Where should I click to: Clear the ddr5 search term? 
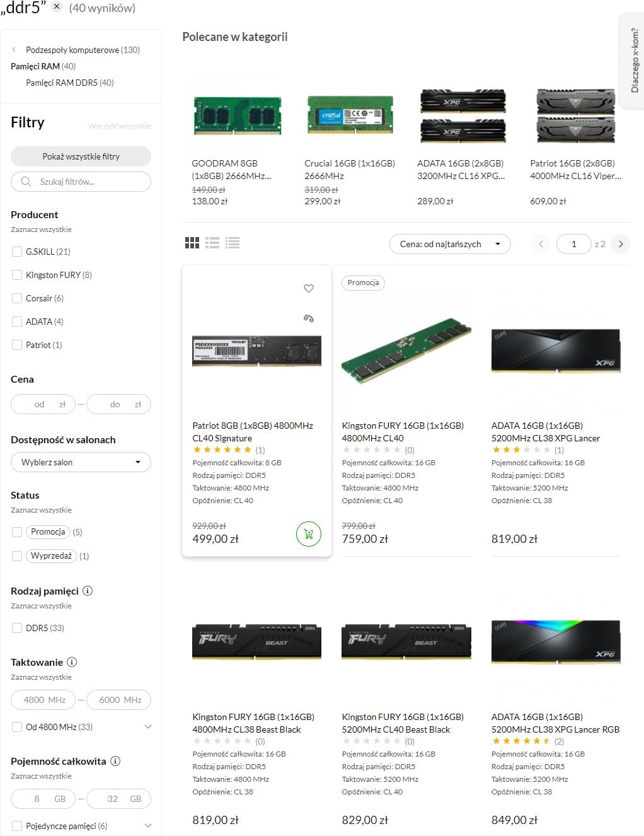pyautogui.click(x=57, y=7)
